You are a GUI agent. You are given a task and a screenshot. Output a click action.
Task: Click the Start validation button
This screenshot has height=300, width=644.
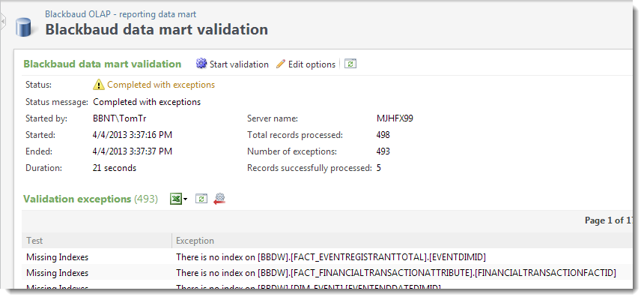tap(232, 64)
